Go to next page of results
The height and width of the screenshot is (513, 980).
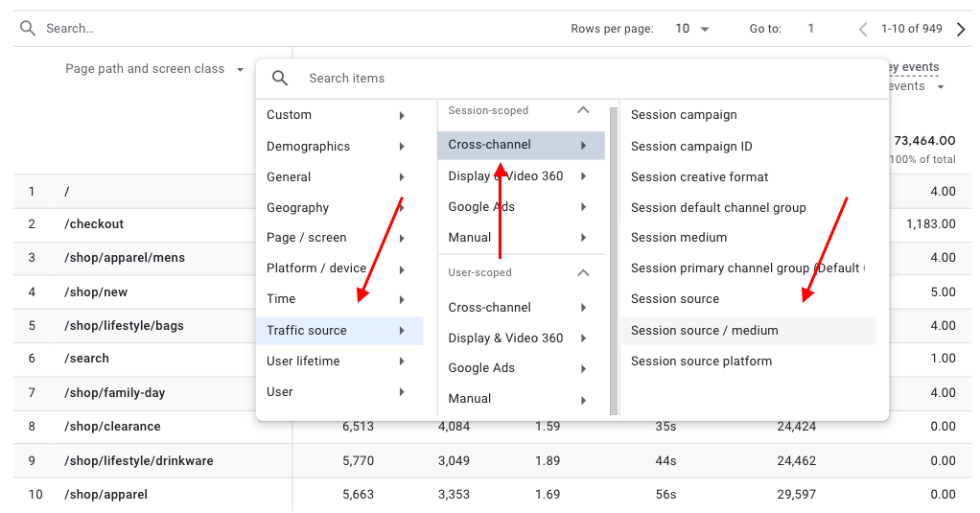click(961, 29)
